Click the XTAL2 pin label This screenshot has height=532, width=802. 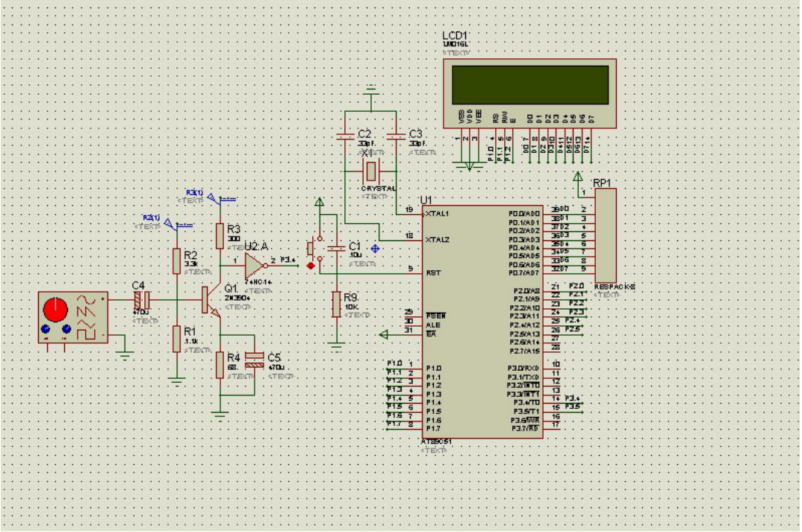click(438, 240)
